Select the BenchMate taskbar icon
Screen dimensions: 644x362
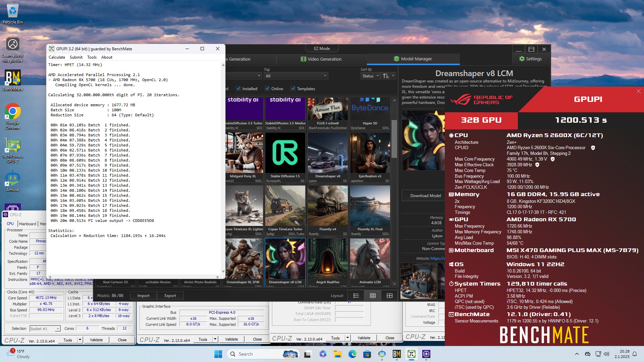click(x=397, y=354)
